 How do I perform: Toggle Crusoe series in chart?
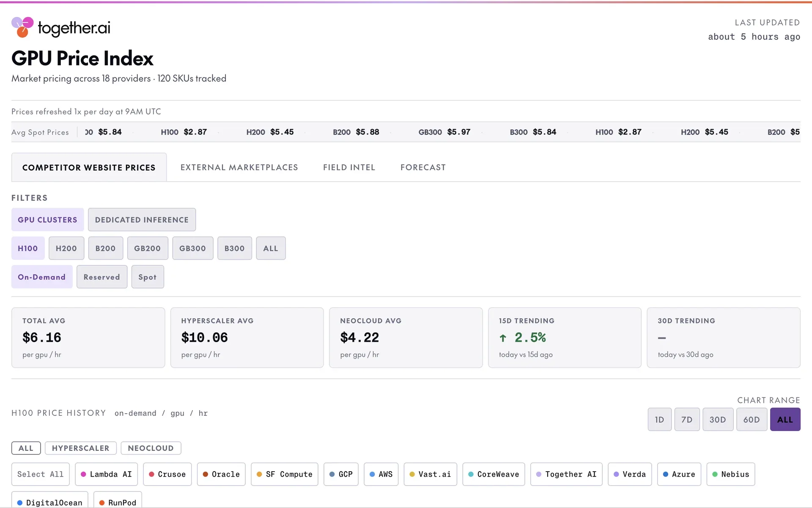pyautogui.click(x=167, y=474)
